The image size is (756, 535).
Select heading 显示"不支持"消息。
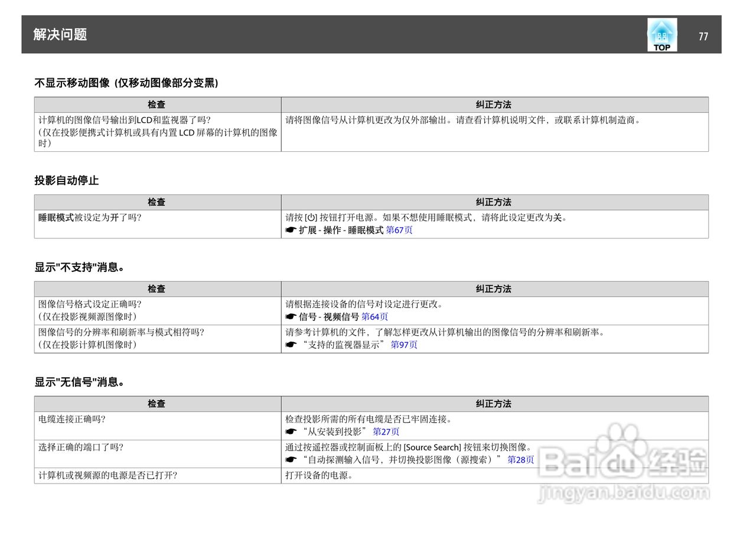click(x=80, y=267)
